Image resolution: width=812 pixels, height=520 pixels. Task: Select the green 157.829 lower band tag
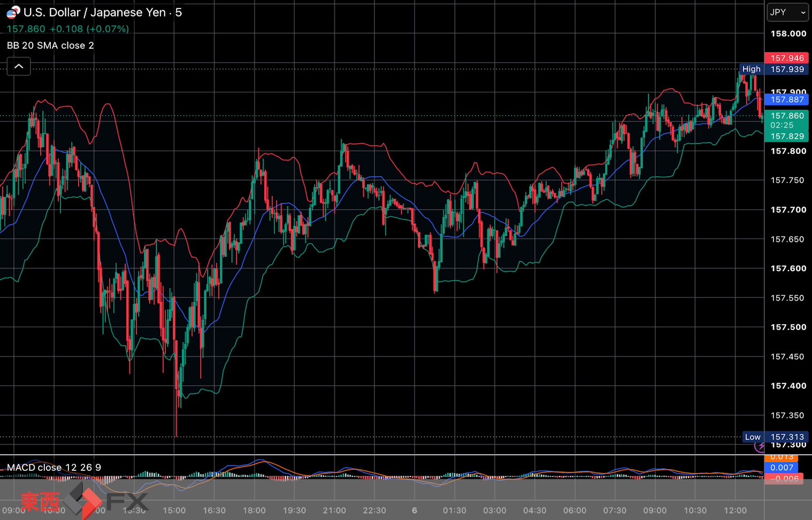(786, 136)
